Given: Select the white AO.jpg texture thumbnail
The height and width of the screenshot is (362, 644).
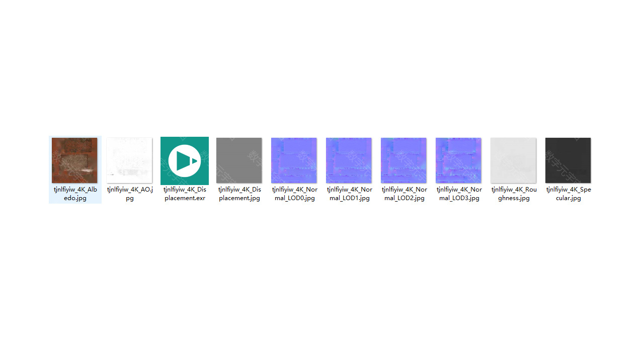Looking at the screenshot, I should pos(129,160).
